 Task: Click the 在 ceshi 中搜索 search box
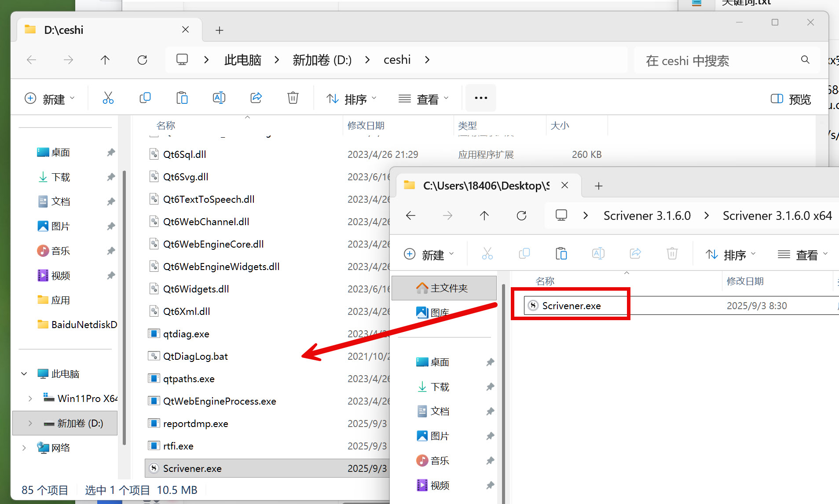click(717, 60)
